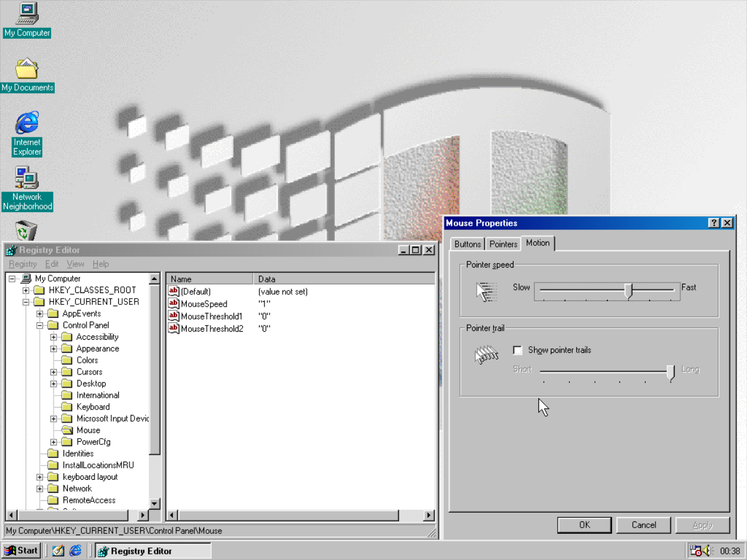
Task: Enable Show pointer trails checkbox
Action: click(517, 350)
